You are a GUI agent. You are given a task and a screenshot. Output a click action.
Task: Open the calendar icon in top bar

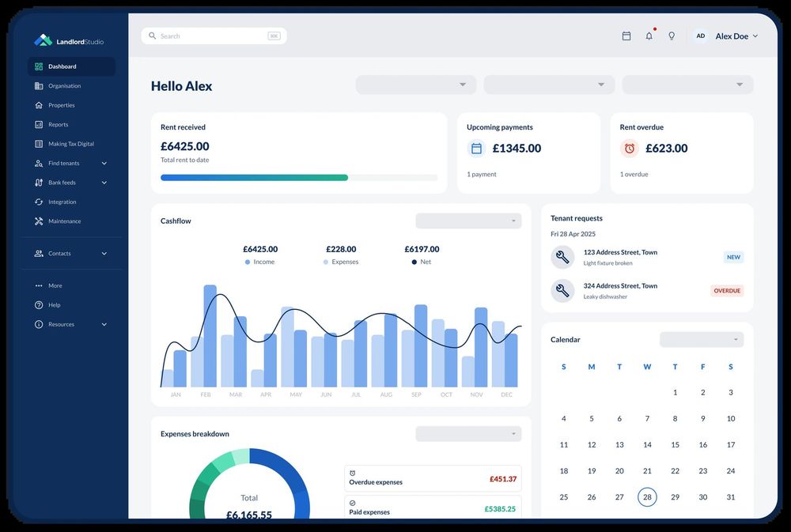pyautogui.click(x=626, y=36)
